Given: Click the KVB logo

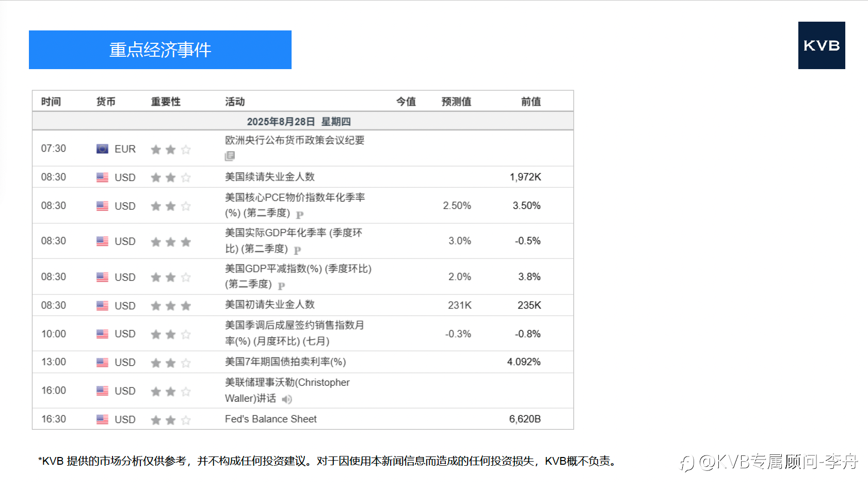Looking at the screenshot, I should 822,45.
